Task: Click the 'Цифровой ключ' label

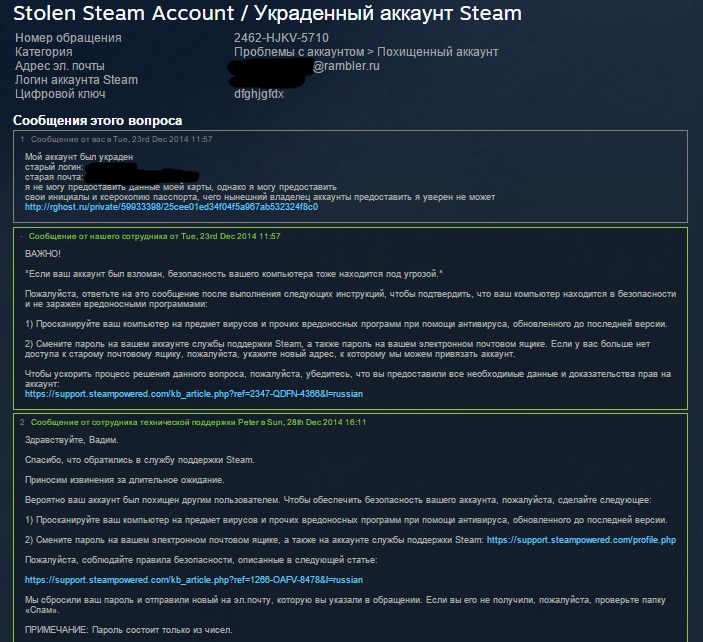Action: (x=60, y=94)
